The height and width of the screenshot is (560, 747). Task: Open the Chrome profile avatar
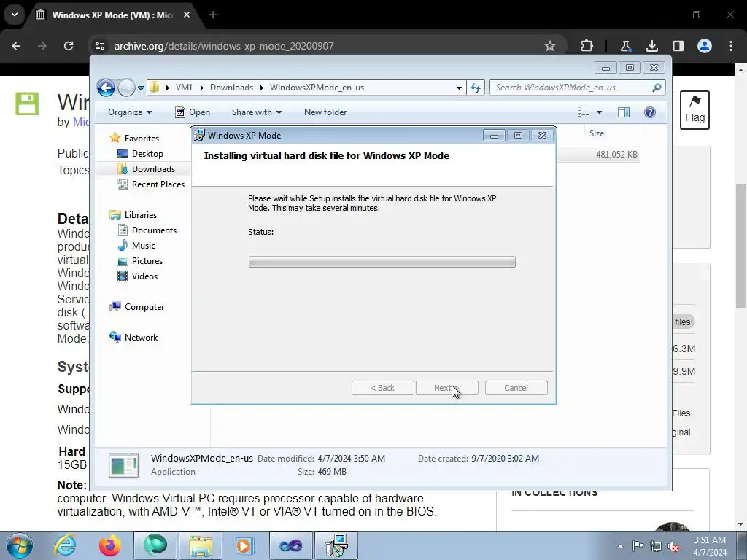coord(705,46)
